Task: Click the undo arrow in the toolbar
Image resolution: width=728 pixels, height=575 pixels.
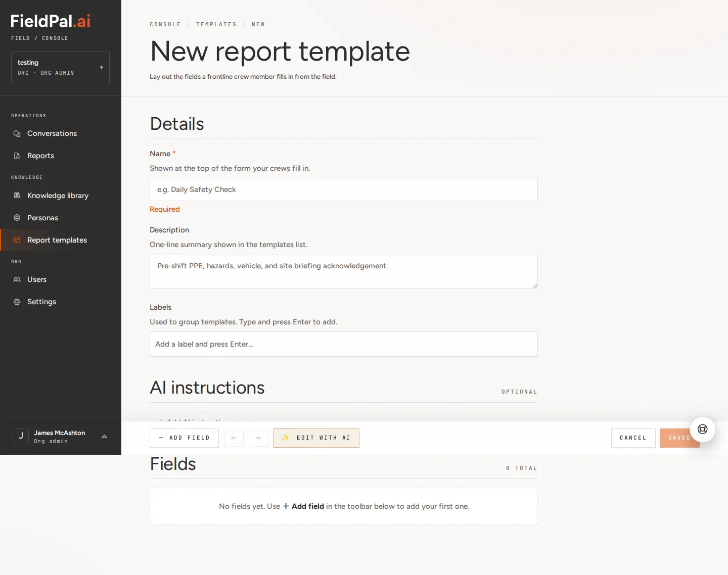Action: pyautogui.click(x=234, y=438)
